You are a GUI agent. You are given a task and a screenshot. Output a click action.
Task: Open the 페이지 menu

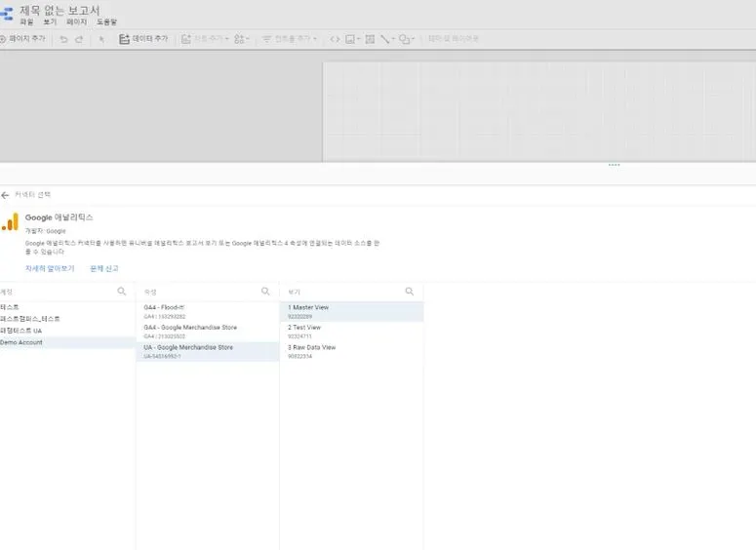point(77,22)
